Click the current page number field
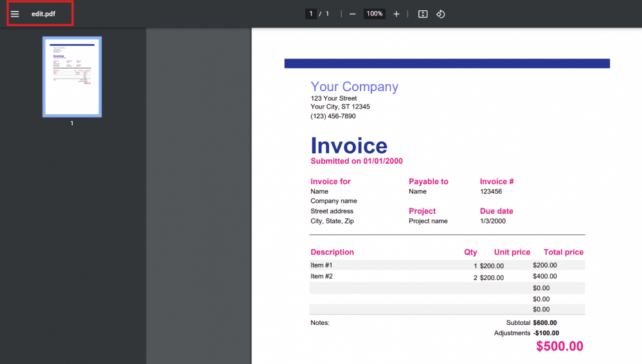 click(x=311, y=14)
